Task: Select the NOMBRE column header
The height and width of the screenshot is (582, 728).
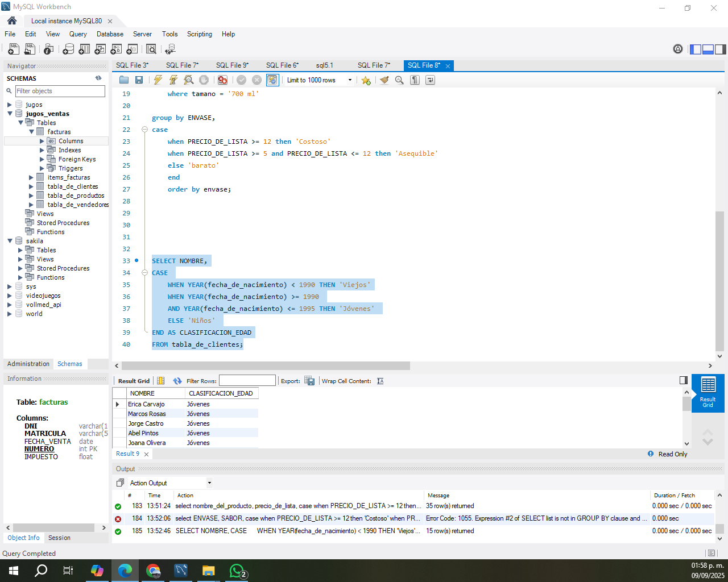Action: point(156,393)
